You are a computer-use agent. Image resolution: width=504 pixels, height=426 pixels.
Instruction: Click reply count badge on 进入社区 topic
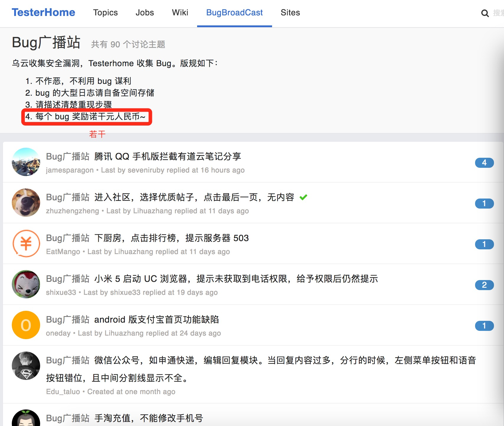pos(484,203)
